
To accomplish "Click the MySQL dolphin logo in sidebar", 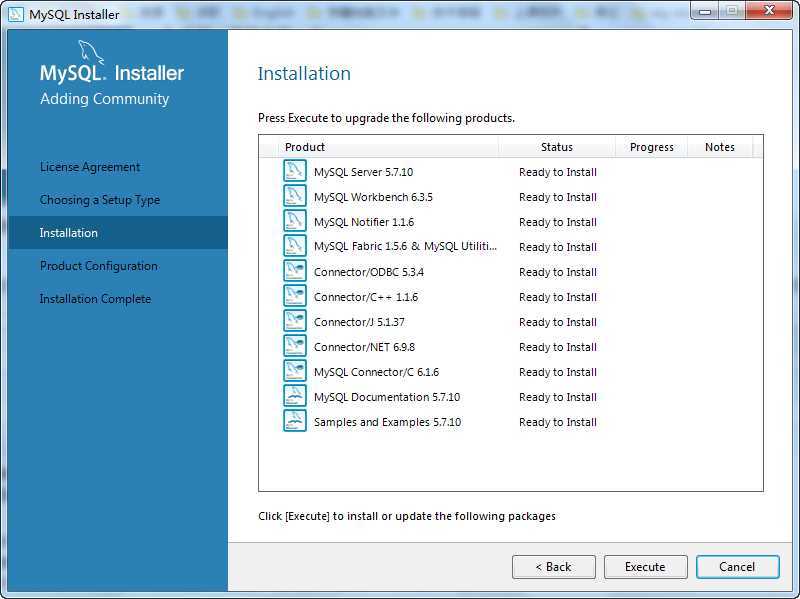I will 91,53.
